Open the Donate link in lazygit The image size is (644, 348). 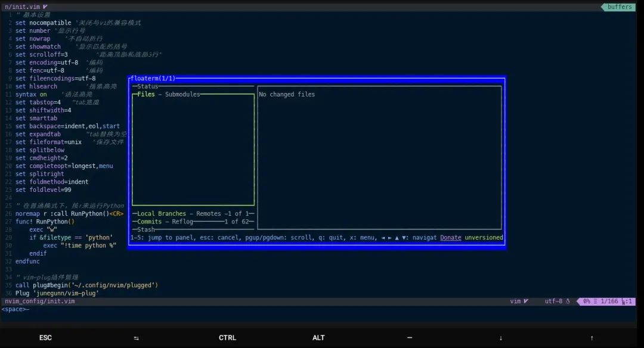point(451,238)
